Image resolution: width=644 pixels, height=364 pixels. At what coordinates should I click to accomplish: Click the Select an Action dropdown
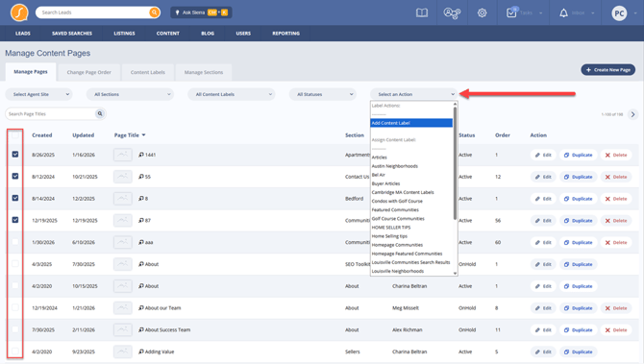coord(414,94)
